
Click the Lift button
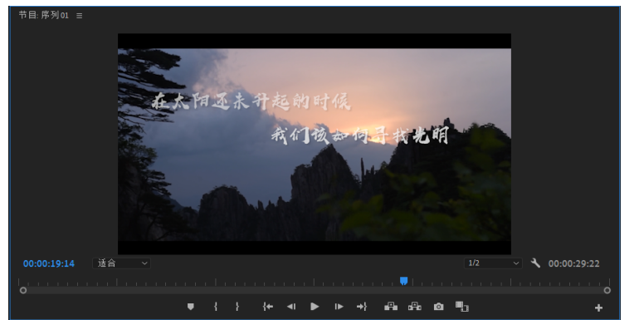[x=391, y=307]
